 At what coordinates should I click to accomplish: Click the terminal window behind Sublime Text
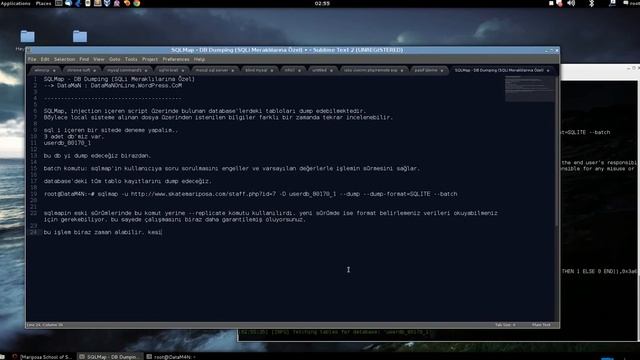(599, 204)
